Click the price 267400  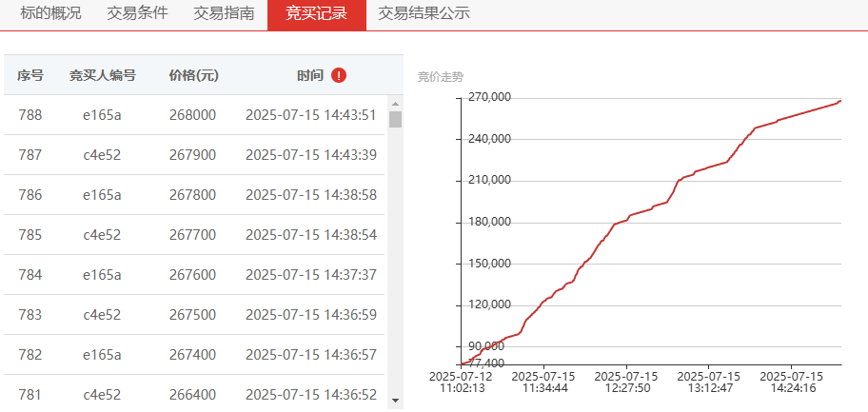192,354
